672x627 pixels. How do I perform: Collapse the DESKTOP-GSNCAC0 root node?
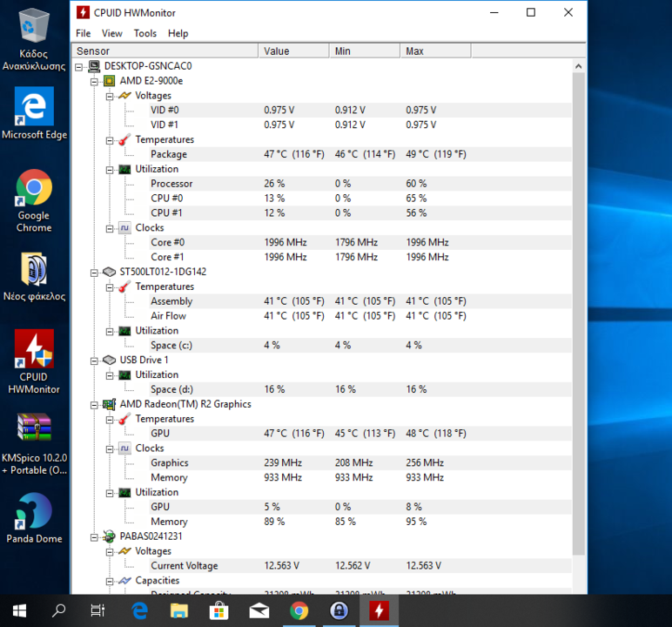pos(80,66)
